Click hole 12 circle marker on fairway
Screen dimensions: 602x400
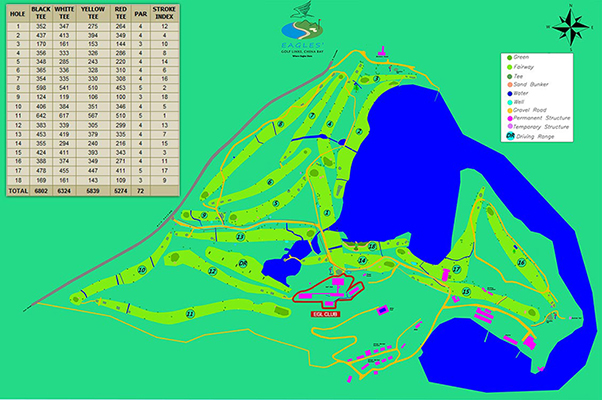pyautogui.click(x=212, y=270)
